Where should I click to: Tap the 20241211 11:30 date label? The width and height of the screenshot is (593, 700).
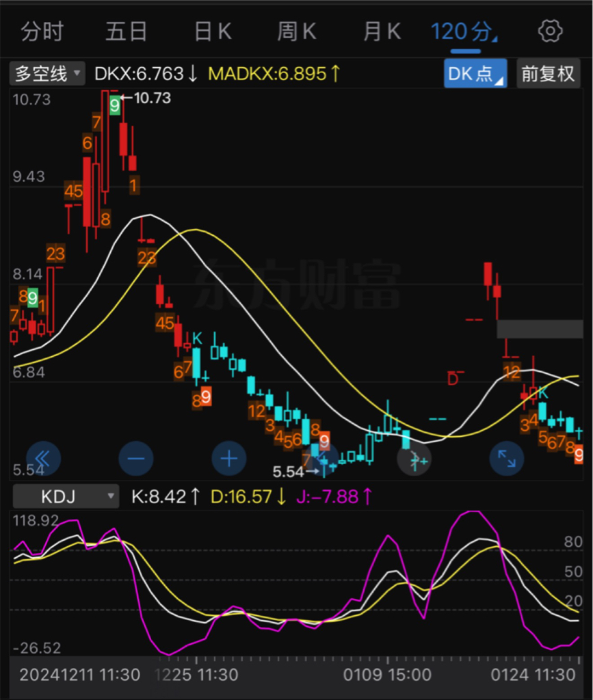(x=79, y=675)
